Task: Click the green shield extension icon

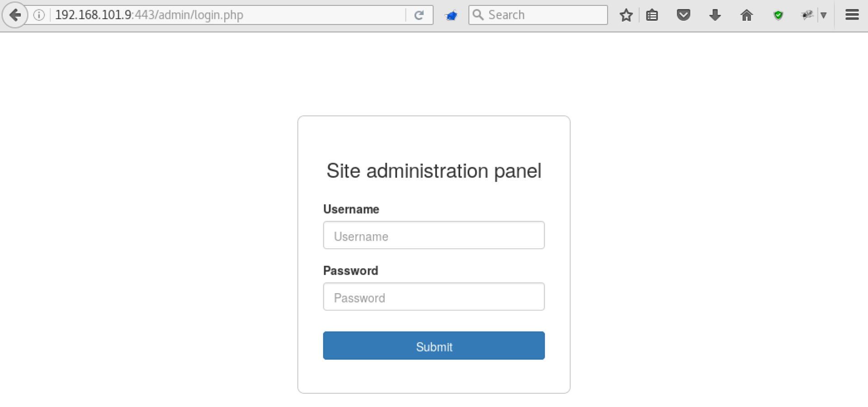Action: click(778, 16)
